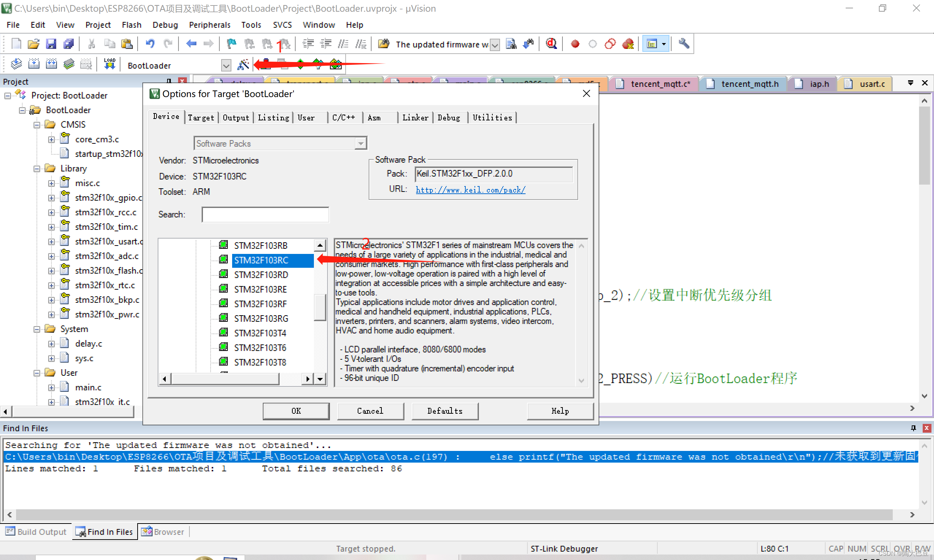This screenshot has height=560, width=934.
Task: Click the Download (LOAD) to flash icon
Action: pyautogui.click(x=109, y=64)
